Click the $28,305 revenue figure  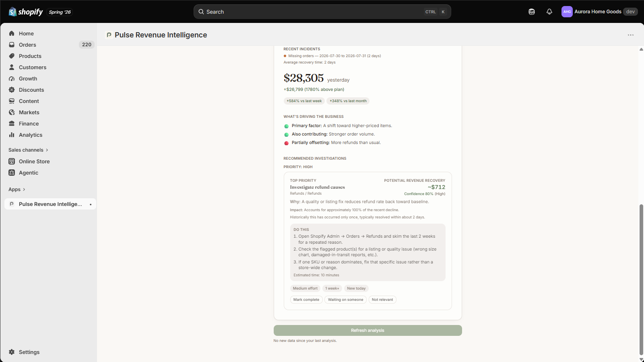tap(303, 78)
